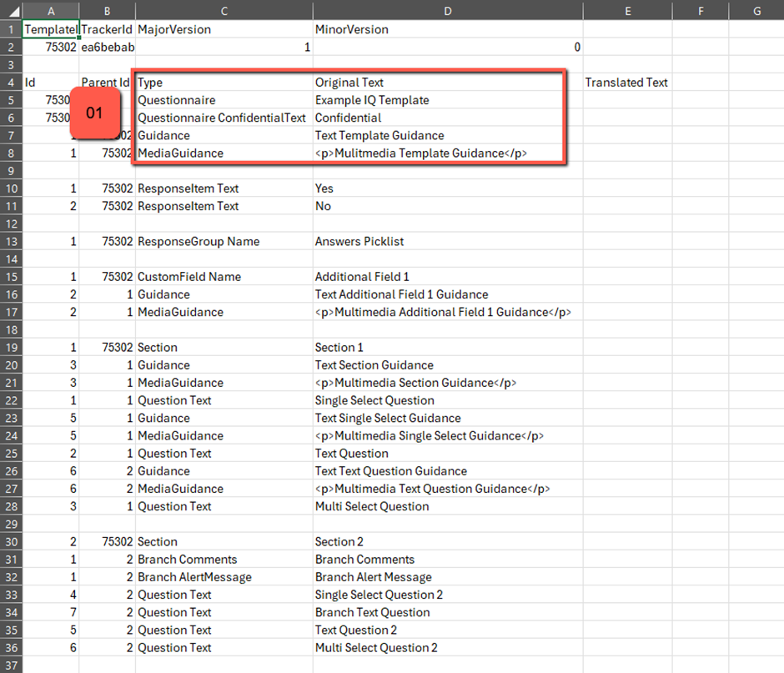Viewport: 784px width, 673px height.
Task: Select the row 9 header
Action: (x=11, y=171)
